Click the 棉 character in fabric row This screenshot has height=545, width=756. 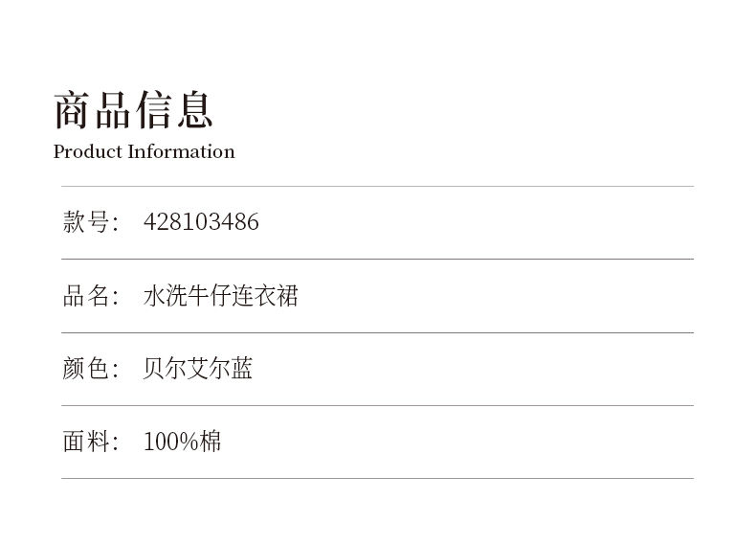coord(211,442)
